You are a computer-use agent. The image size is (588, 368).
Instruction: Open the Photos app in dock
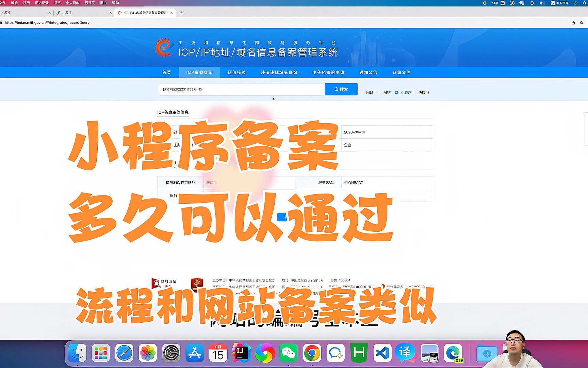pyautogui.click(x=148, y=353)
